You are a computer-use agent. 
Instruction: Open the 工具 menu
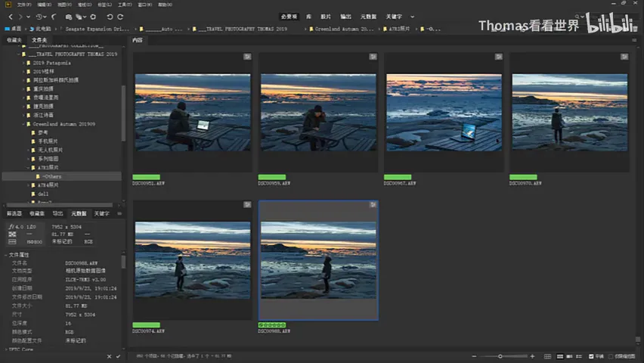click(x=125, y=5)
